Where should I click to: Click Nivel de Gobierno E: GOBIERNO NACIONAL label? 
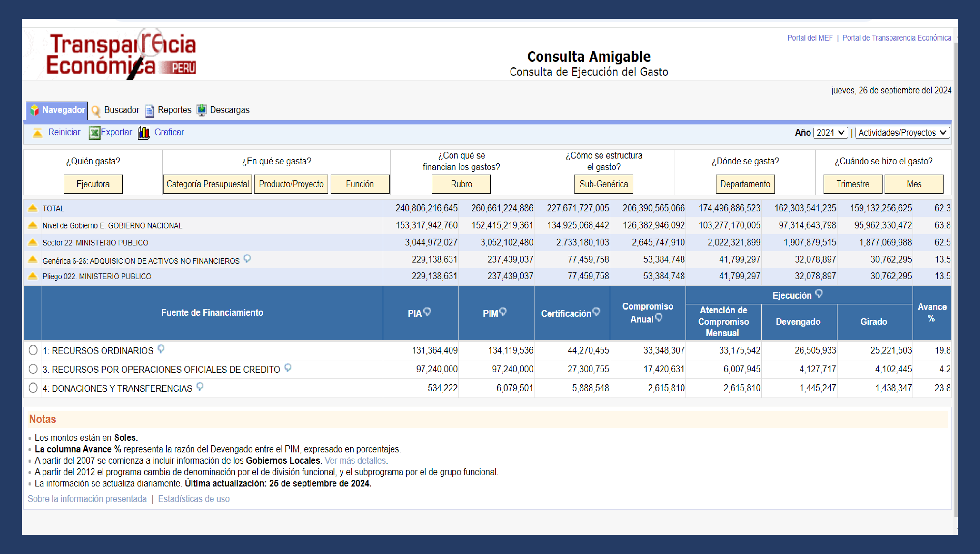pos(112,226)
